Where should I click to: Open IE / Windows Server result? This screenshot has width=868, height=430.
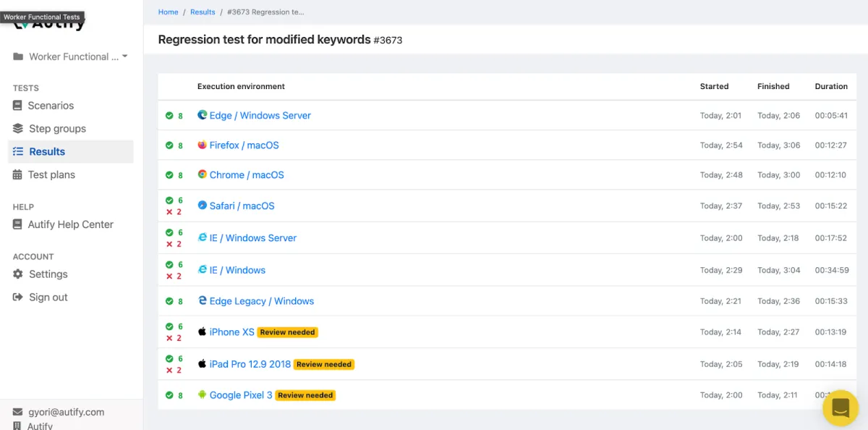[x=253, y=238]
